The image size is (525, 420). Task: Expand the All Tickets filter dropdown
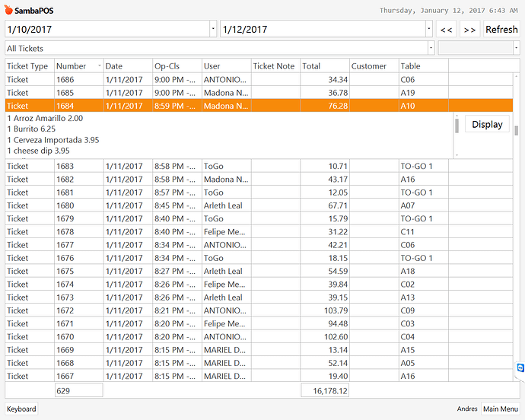431,48
